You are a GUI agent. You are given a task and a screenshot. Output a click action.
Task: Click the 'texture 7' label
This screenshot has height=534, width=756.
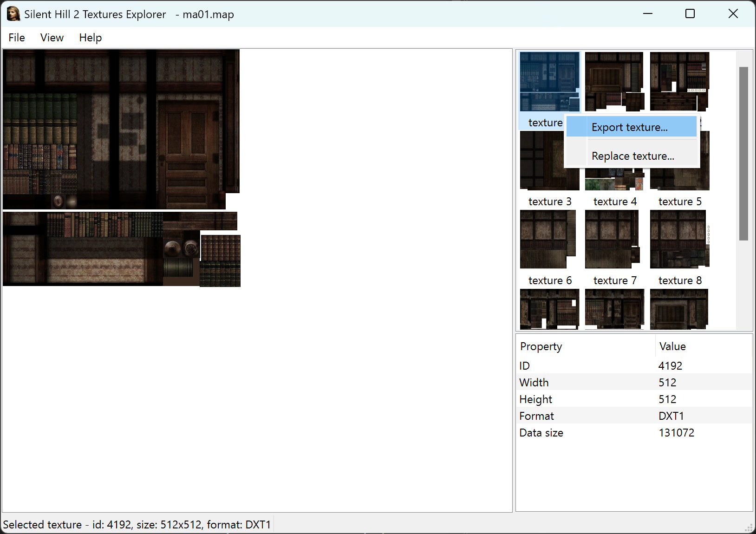pyautogui.click(x=615, y=280)
